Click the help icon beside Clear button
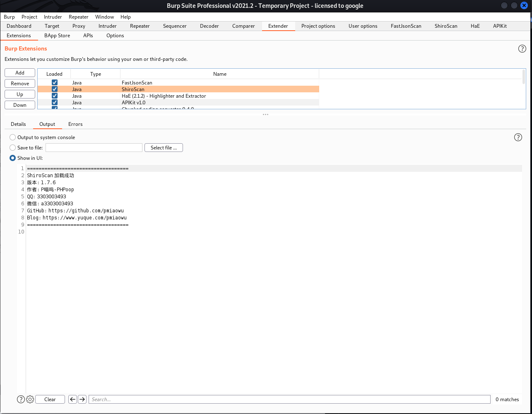 pos(21,399)
